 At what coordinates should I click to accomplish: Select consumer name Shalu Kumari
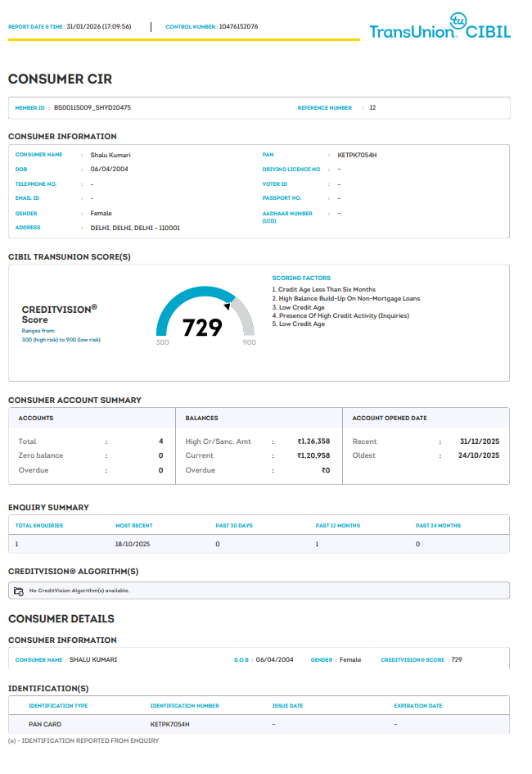110,155
